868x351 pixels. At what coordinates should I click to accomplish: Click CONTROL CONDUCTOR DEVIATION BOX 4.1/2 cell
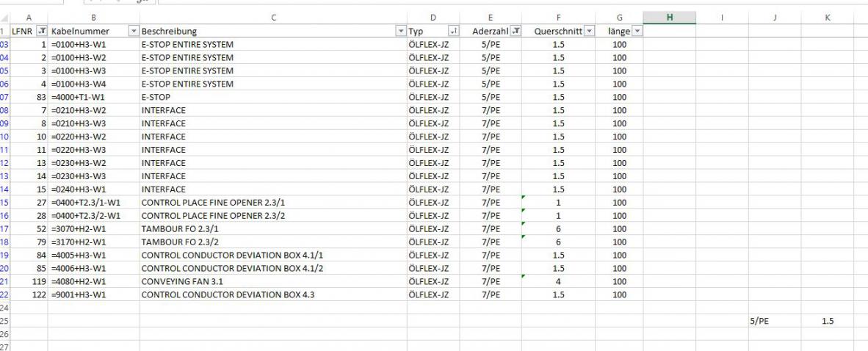(x=273, y=268)
